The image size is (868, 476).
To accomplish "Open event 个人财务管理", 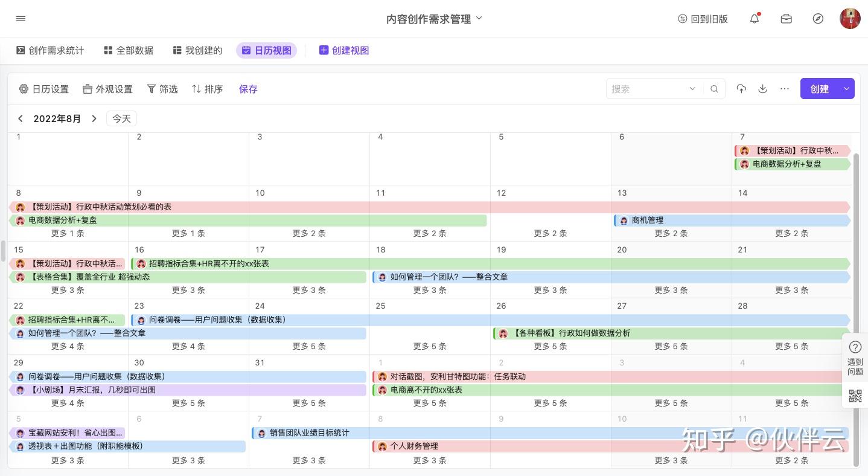I will point(611,446).
